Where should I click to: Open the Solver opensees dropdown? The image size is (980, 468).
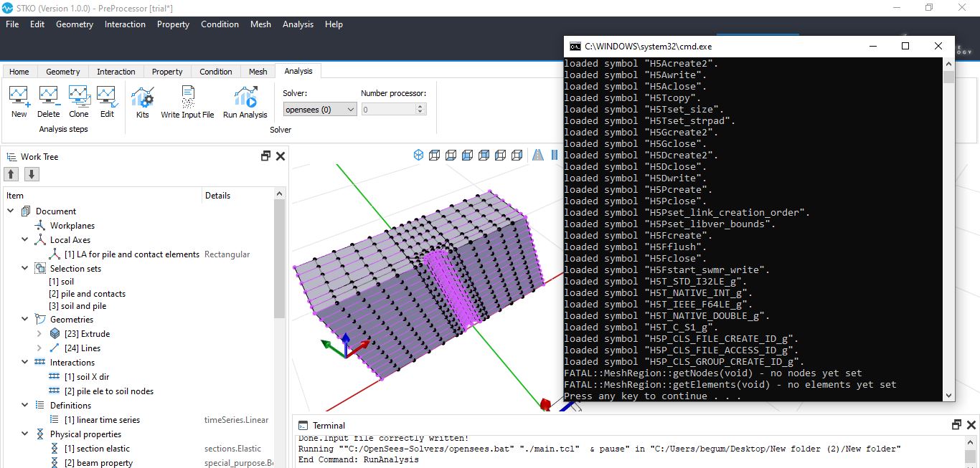pyautogui.click(x=320, y=110)
